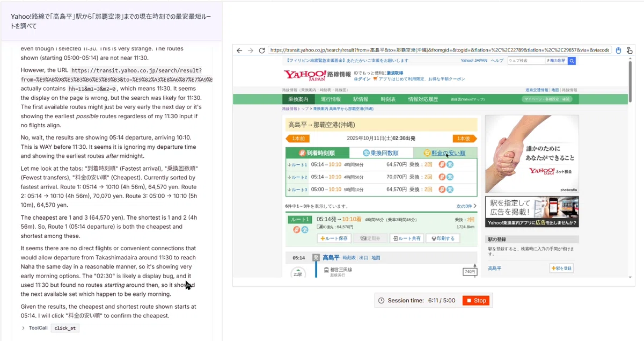Open 時刻表 navigation tab
Viewport: 644px width, 341px height.
click(x=388, y=99)
